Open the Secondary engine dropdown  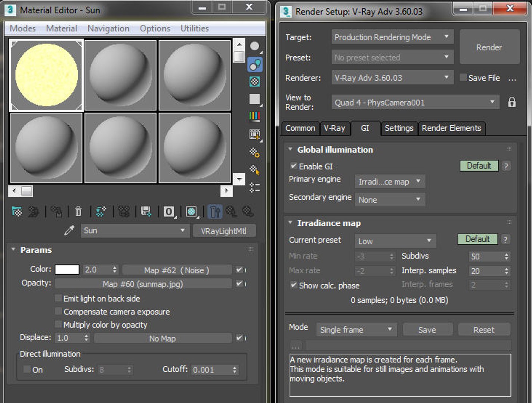click(x=390, y=200)
